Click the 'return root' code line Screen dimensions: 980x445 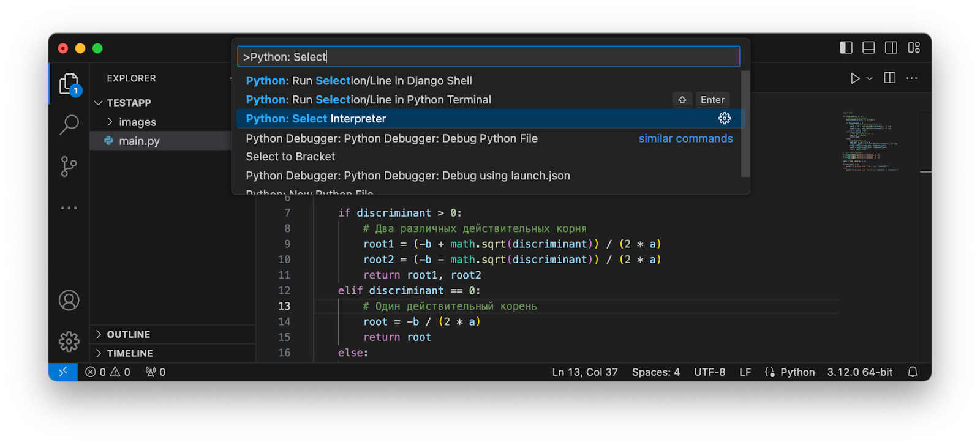[x=397, y=337]
